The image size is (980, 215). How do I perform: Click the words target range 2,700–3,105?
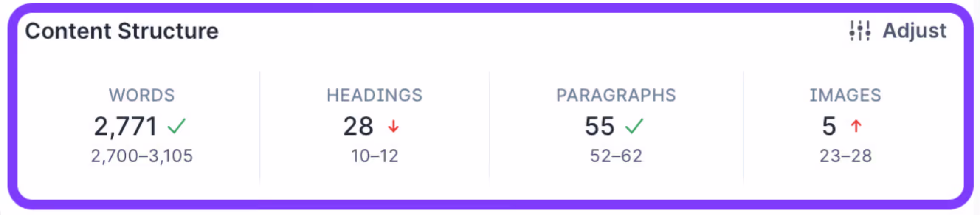(142, 156)
